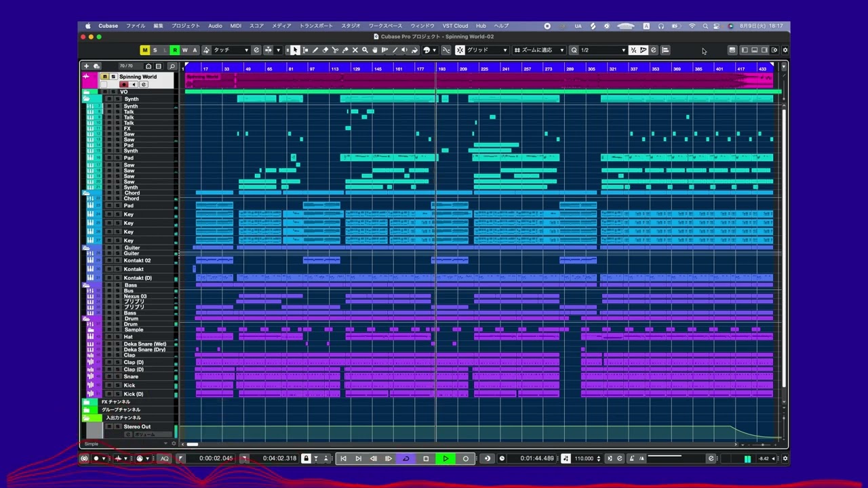Toggle global Write automation W button
This screenshot has height=488, width=868.
click(184, 50)
